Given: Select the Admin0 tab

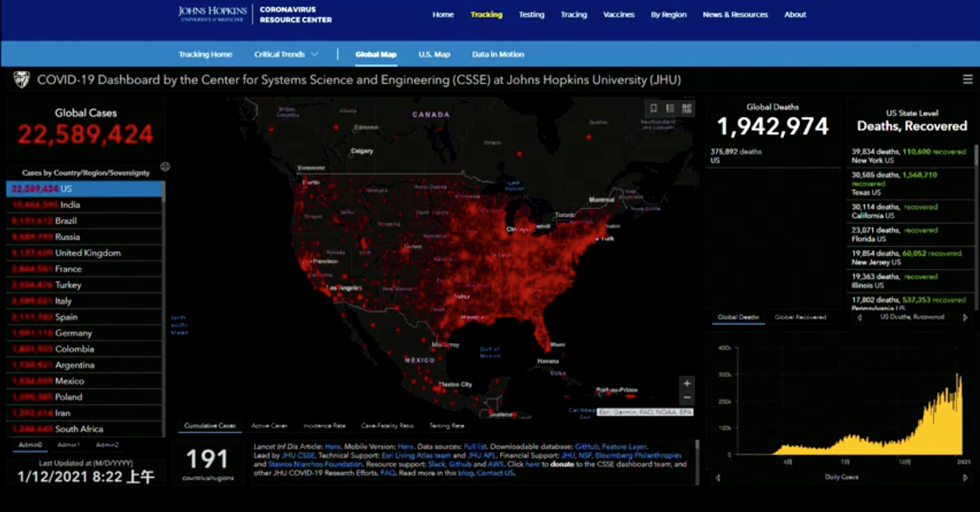Looking at the screenshot, I should click(30, 445).
